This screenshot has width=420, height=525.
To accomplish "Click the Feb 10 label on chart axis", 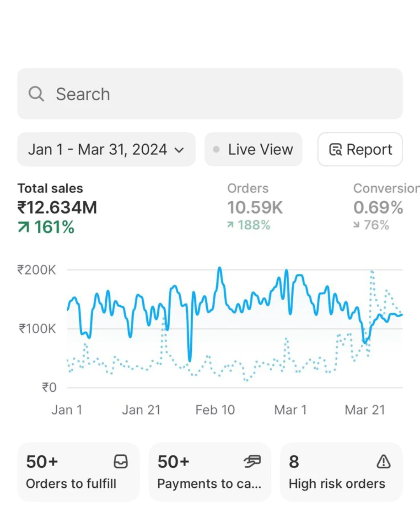I will pos(215,410).
